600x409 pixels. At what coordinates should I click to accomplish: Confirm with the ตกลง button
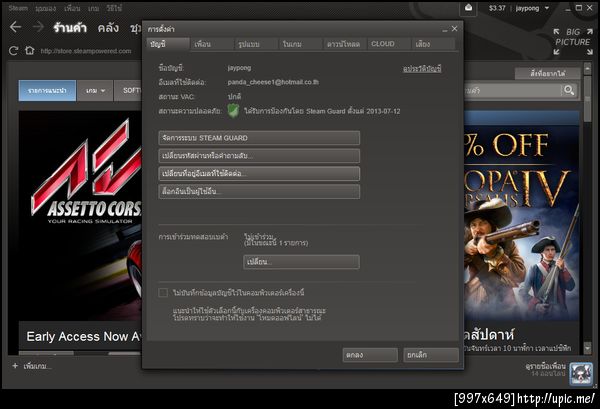370,355
